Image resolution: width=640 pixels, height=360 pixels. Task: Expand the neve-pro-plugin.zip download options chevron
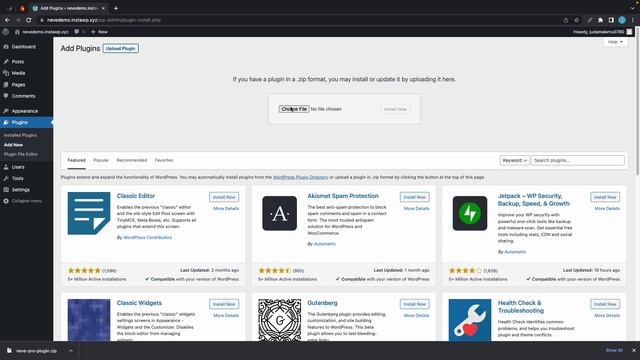(x=71, y=351)
